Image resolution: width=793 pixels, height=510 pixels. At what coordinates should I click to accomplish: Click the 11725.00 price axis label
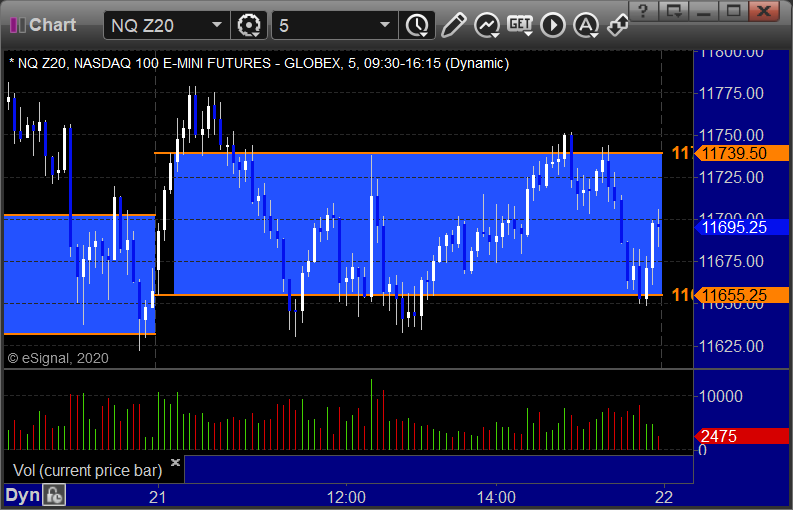(731, 177)
